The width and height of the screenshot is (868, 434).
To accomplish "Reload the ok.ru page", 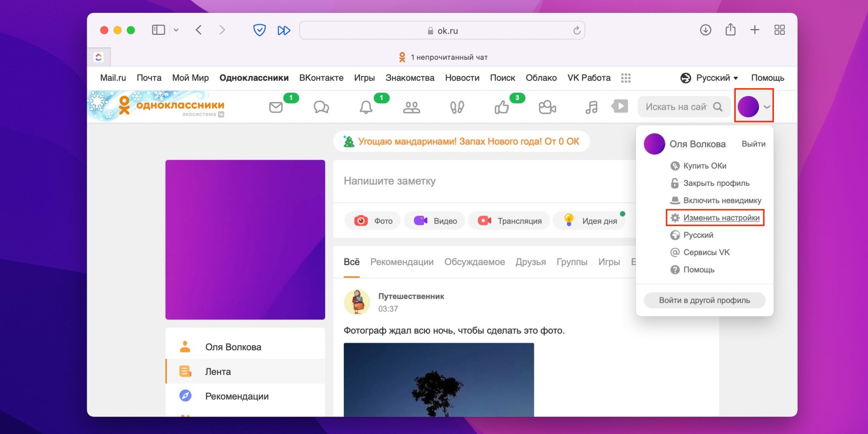I will click(577, 31).
